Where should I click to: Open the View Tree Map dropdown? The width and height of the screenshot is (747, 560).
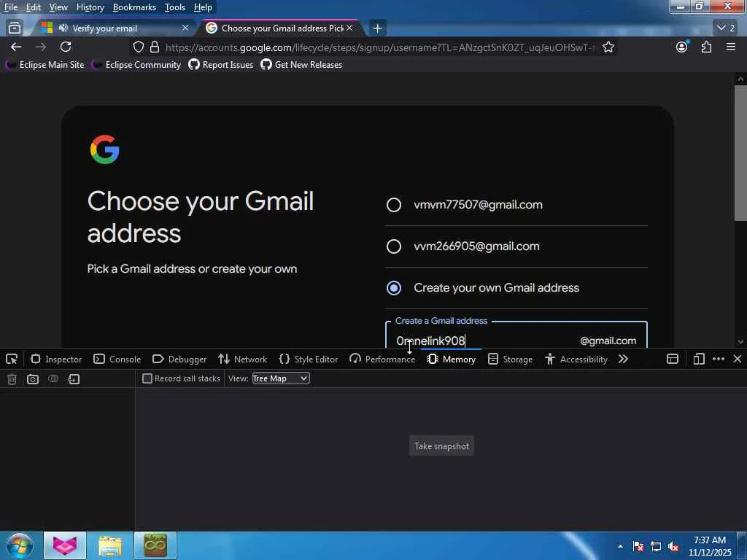tap(281, 378)
